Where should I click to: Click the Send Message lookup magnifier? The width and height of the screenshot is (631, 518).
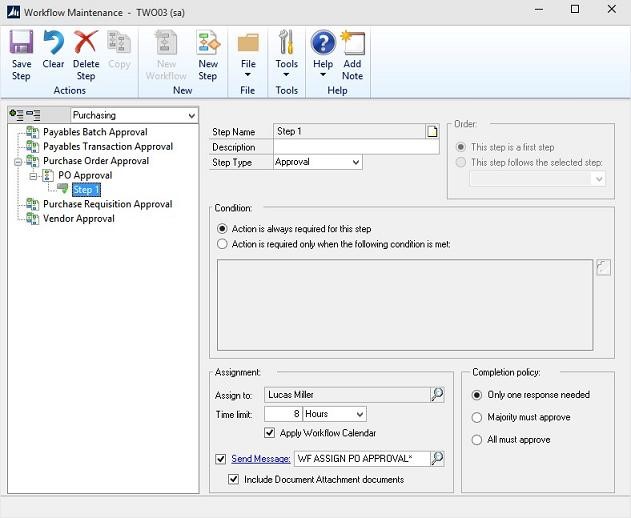(437, 458)
